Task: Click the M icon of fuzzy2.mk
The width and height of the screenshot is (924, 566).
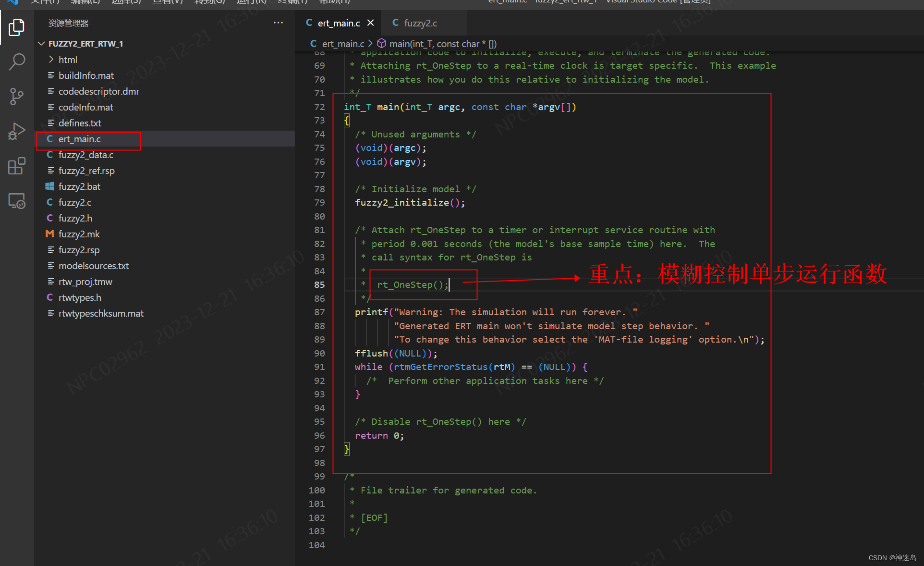Action: 49,234
